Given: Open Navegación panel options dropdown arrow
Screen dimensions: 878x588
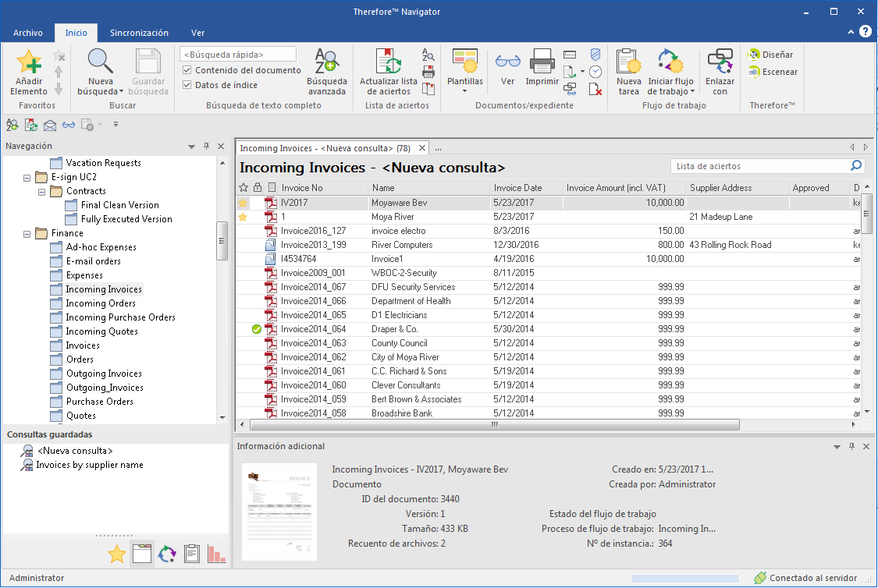Looking at the screenshot, I should [x=191, y=147].
